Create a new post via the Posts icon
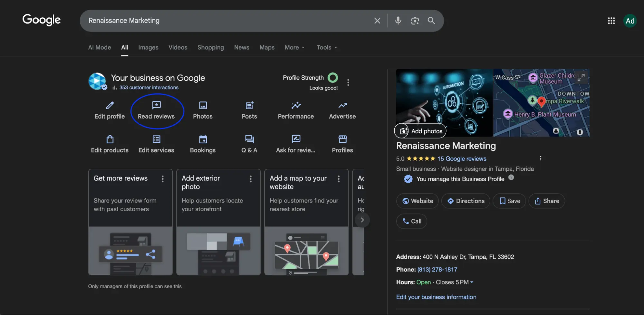This screenshot has height=315, width=644. 249,105
